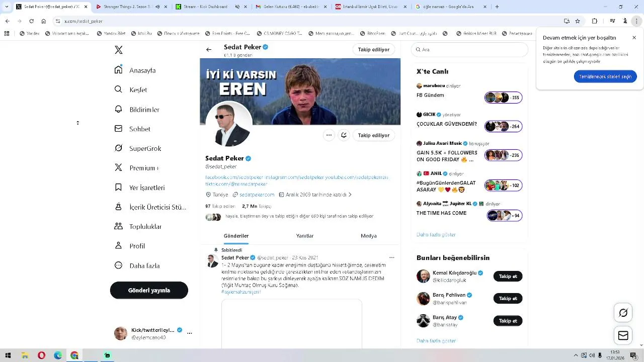The height and width of the screenshot is (362, 644).
Task: Open Profil from the sidebar
Action: click(130, 246)
